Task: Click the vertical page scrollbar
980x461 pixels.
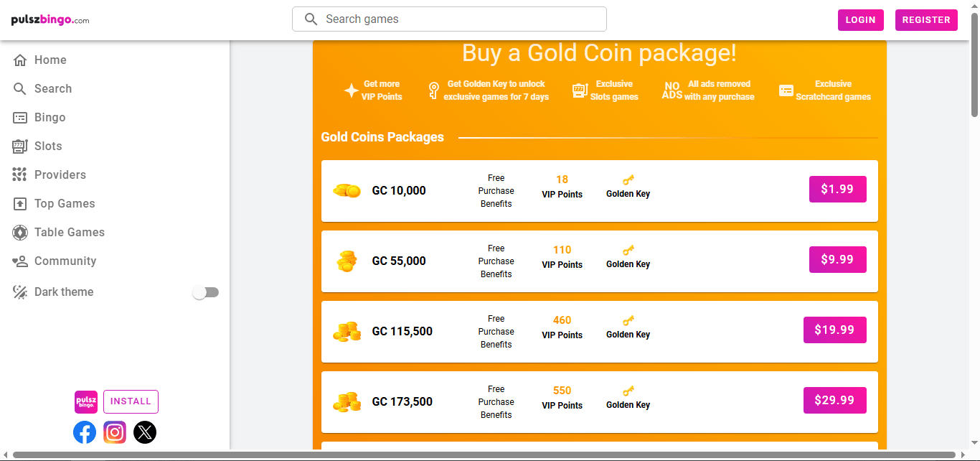Action: 974,65
